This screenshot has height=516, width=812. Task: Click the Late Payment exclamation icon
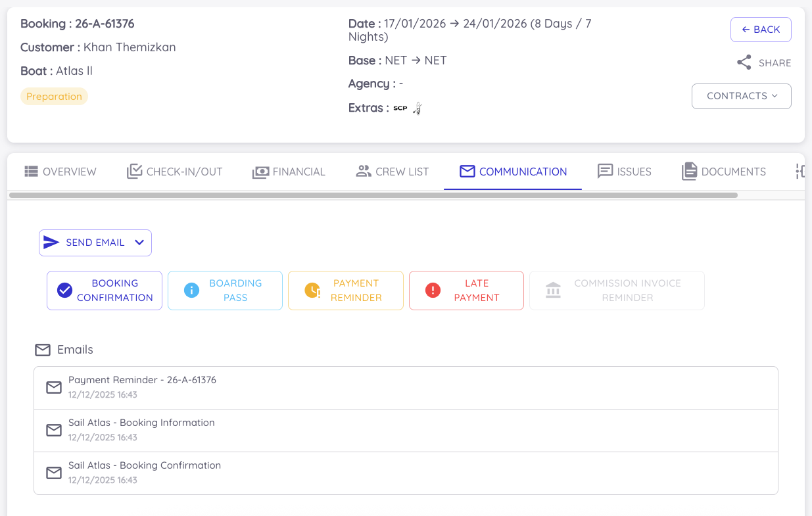point(433,290)
